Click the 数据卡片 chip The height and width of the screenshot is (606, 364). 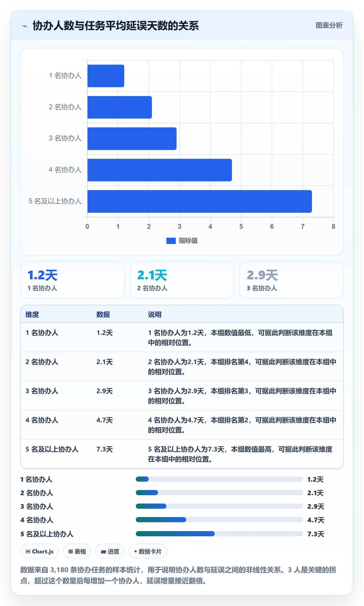148,551
